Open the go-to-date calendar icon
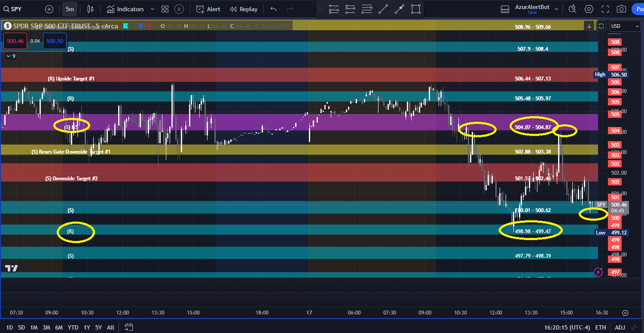Viewport: 644px width, 333px height. coord(129,327)
